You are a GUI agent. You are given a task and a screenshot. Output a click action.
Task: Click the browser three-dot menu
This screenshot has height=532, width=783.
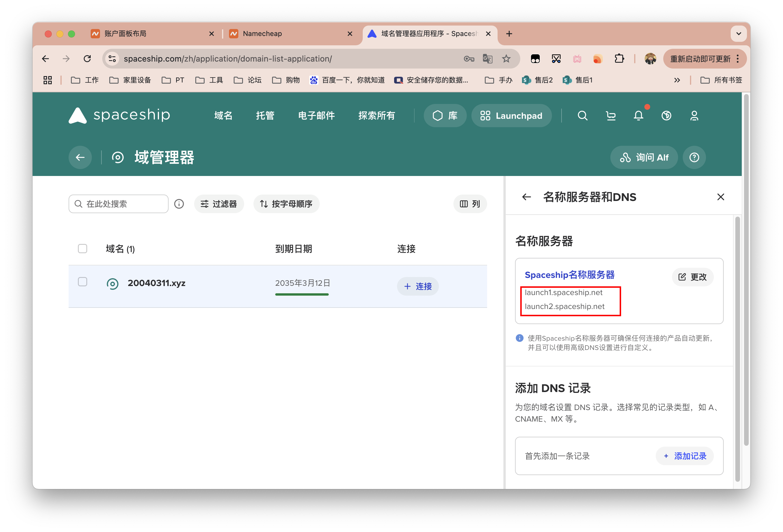[x=738, y=59]
